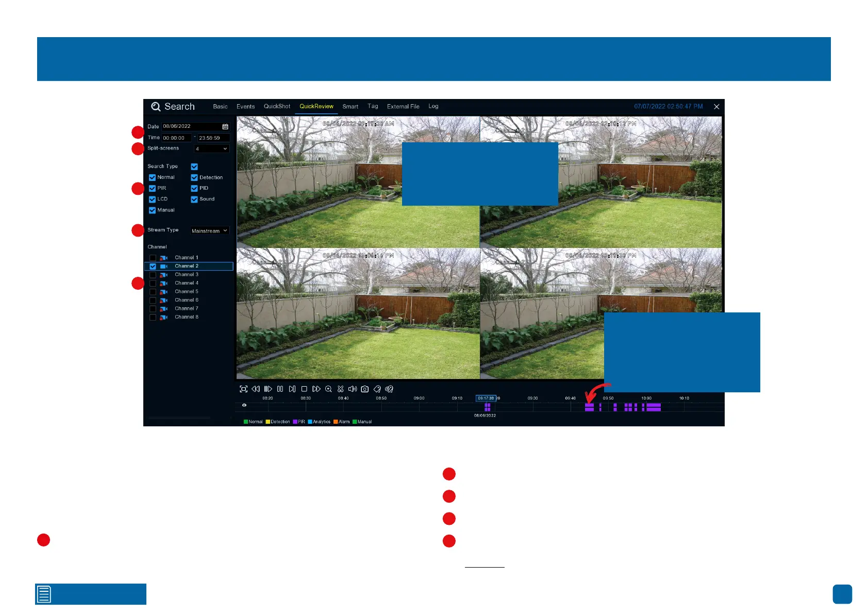Uncheck the PIR search type
Image resolution: width=868 pixels, height=614 pixels.
pos(152,188)
